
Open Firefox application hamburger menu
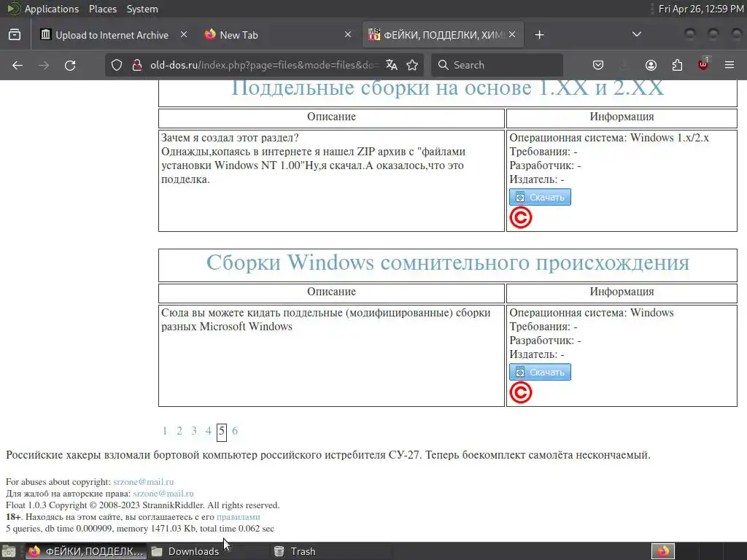[x=729, y=65]
